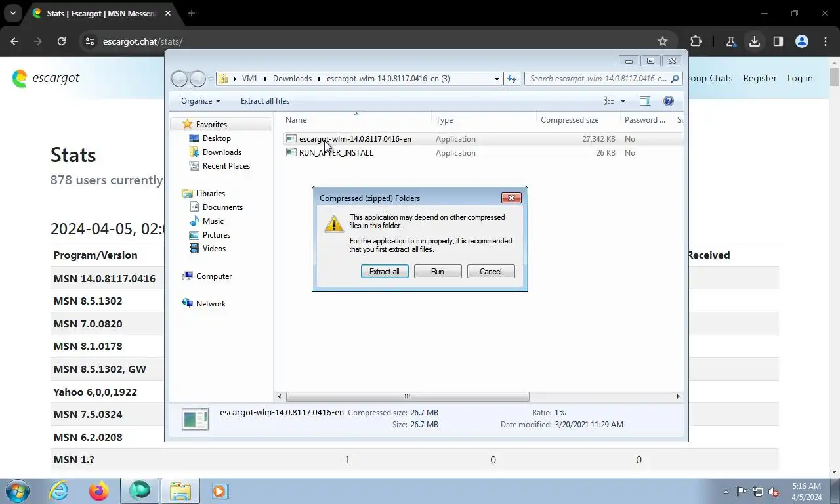Show hidden system tray icons
Viewport: 840px width, 504px height.
[x=726, y=492]
